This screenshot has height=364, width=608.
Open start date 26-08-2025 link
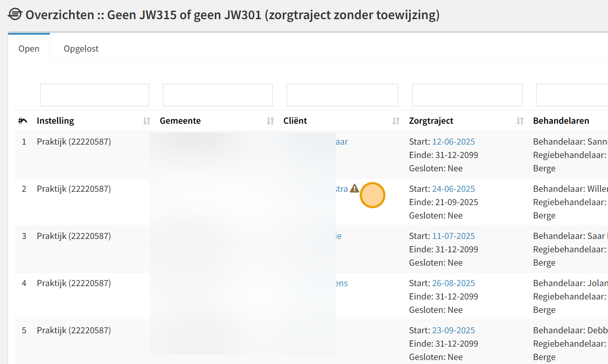454,283
